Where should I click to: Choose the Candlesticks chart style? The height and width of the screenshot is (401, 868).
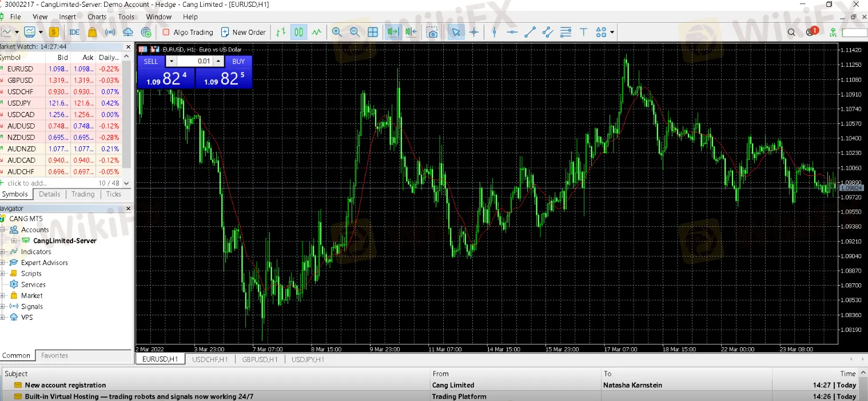click(298, 32)
